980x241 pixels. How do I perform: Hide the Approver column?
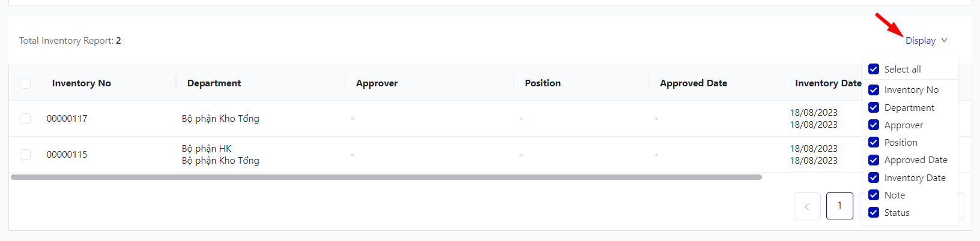click(x=874, y=125)
